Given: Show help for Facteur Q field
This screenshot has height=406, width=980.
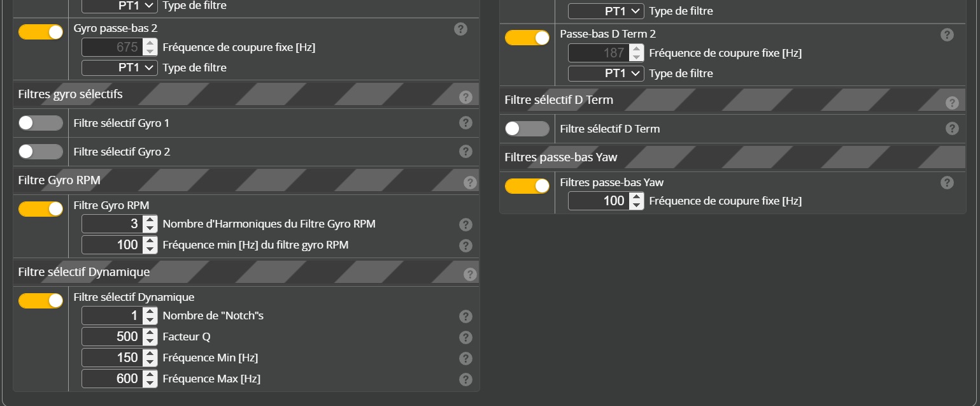Looking at the screenshot, I should [465, 337].
